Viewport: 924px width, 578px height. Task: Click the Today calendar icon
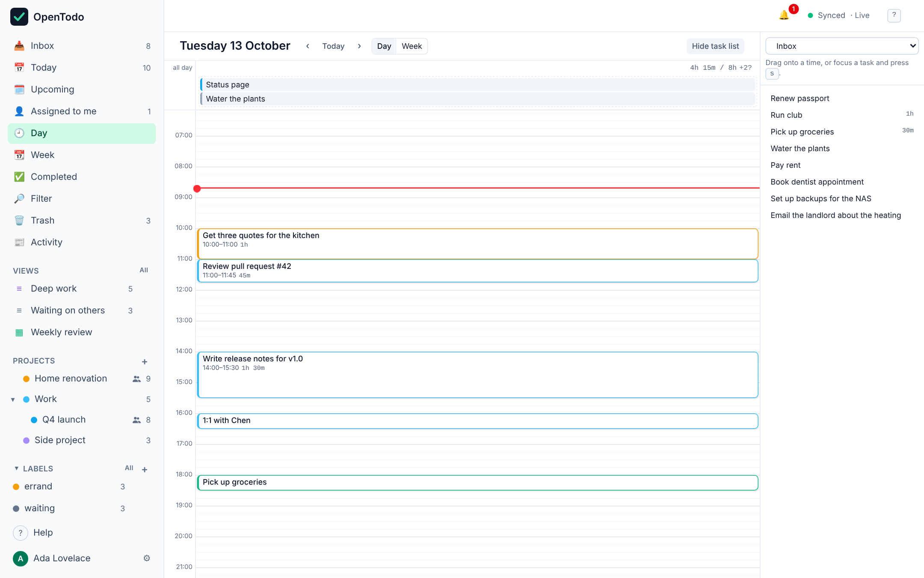pyautogui.click(x=19, y=68)
